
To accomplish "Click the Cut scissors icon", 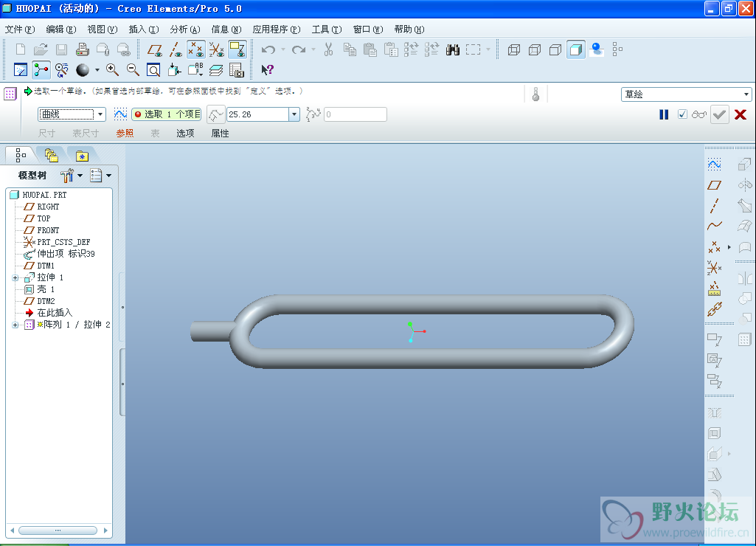I will tap(329, 49).
